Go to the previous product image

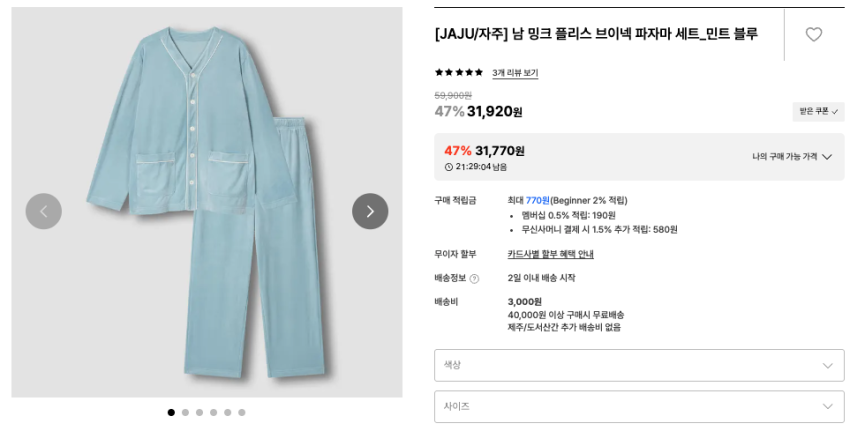pyautogui.click(x=43, y=211)
